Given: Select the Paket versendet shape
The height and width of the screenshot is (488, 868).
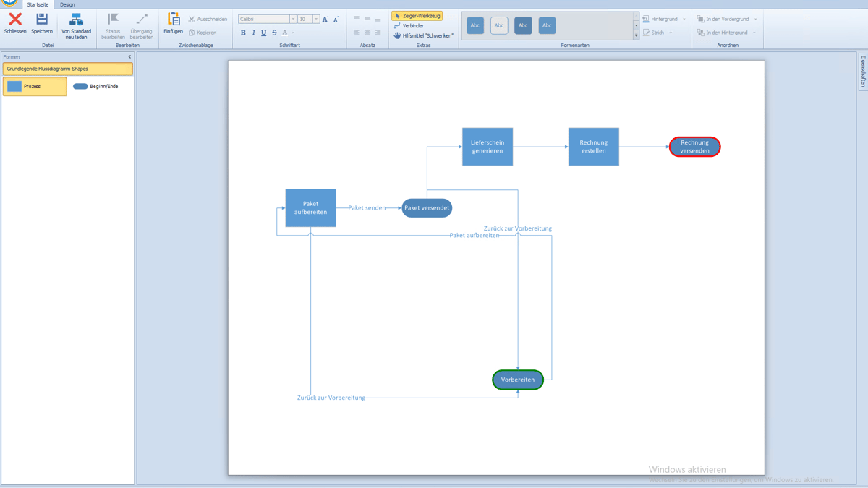Looking at the screenshot, I should 427,208.
